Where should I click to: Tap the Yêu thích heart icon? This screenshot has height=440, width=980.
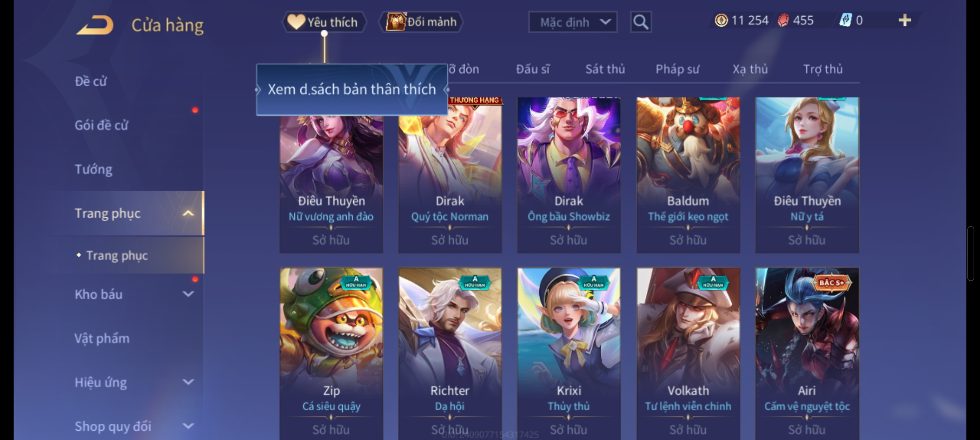[296, 22]
